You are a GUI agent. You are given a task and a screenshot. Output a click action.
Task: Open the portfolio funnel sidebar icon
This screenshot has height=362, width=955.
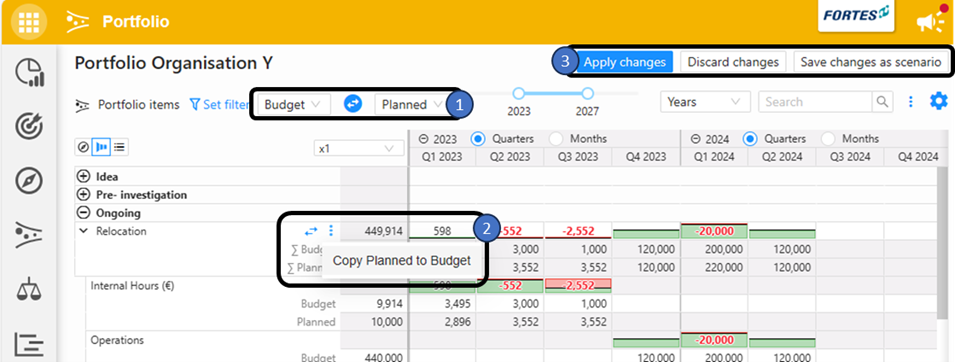(29, 235)
